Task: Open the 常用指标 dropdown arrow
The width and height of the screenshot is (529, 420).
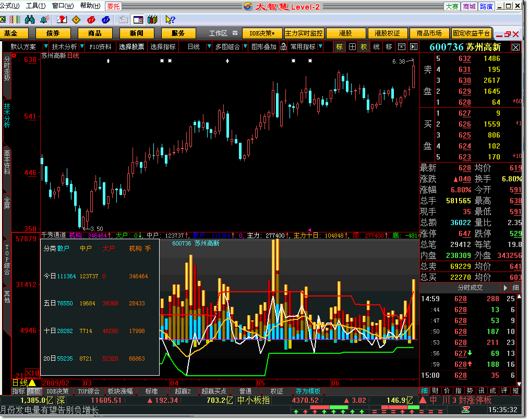Action: 320,46
